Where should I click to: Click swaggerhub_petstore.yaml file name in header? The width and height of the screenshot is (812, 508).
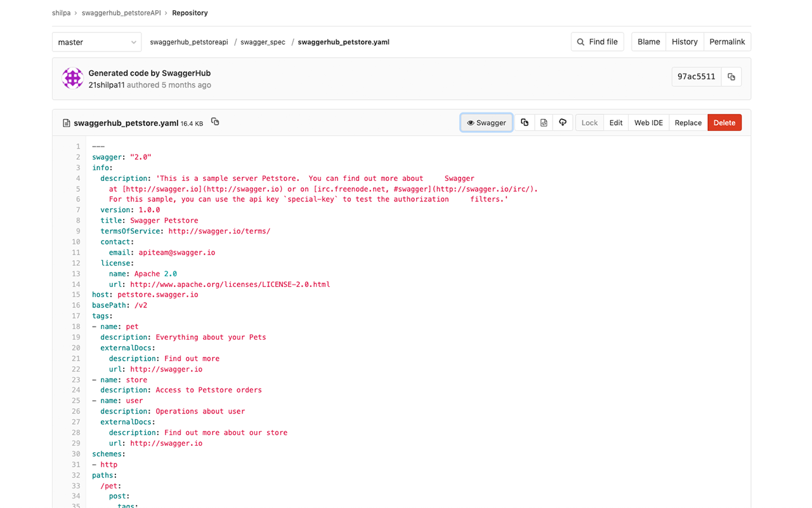[x=126, y=123]
